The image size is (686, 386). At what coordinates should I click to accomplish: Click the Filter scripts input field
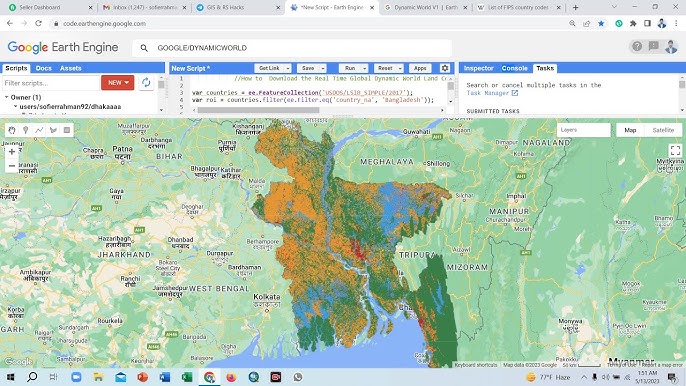51,83
